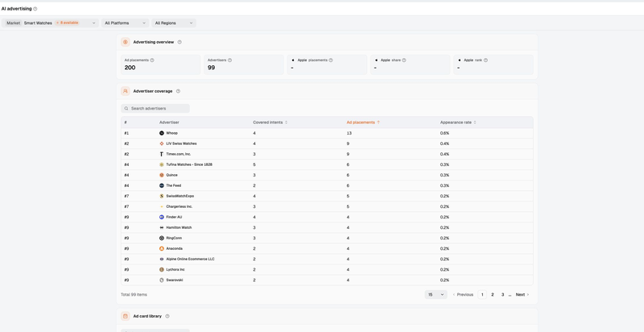Viewport: 644px width, 332px height.
Task: Open the All Platforms dropdown
Action: (126, 23)
